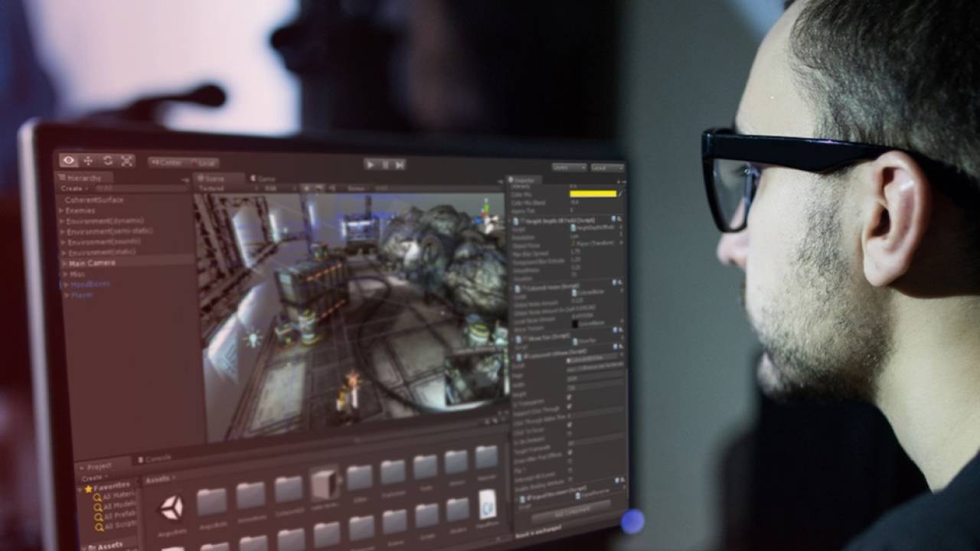
Task: Select the Rotate tool in toolbar
Action: coord(108,160)
